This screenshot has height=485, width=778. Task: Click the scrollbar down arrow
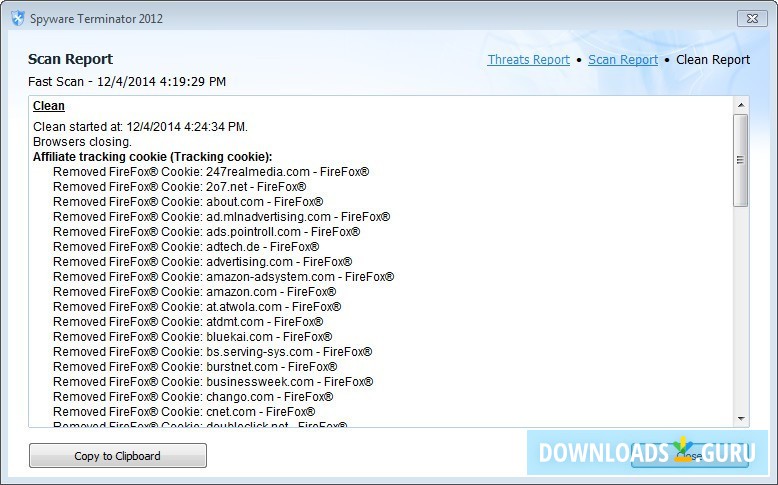[741, 419]
